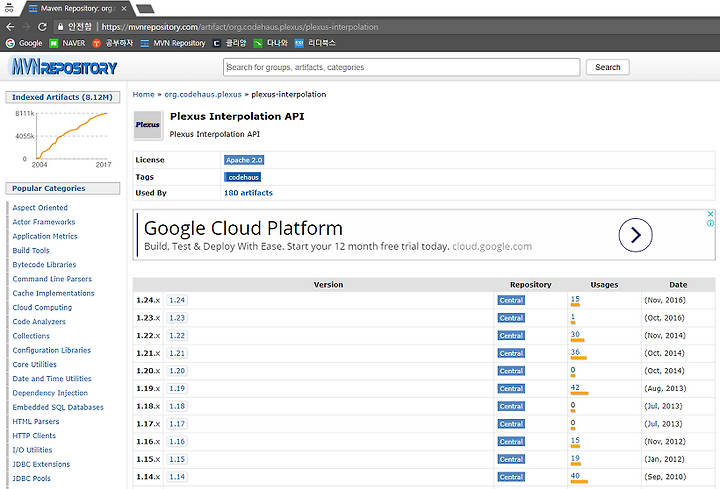Open Aspect Oriented category
Image resolution: width=720 pixels, height=489 pixels.
pos(40,208)
